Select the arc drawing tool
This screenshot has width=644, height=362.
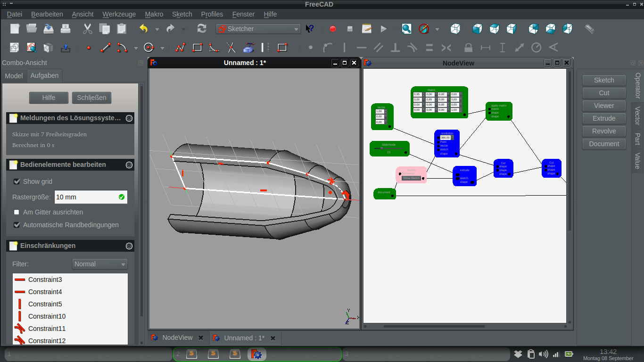[x=123, y=48]
